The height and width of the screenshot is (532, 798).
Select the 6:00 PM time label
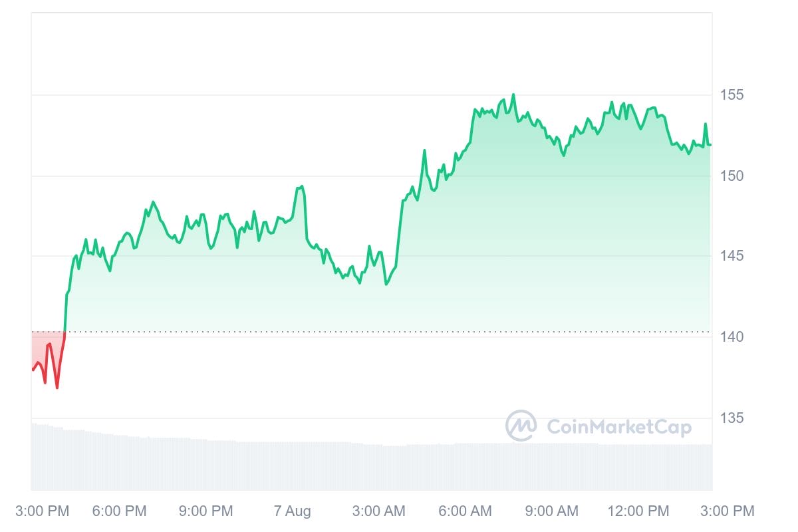click(x=119, y=511)
